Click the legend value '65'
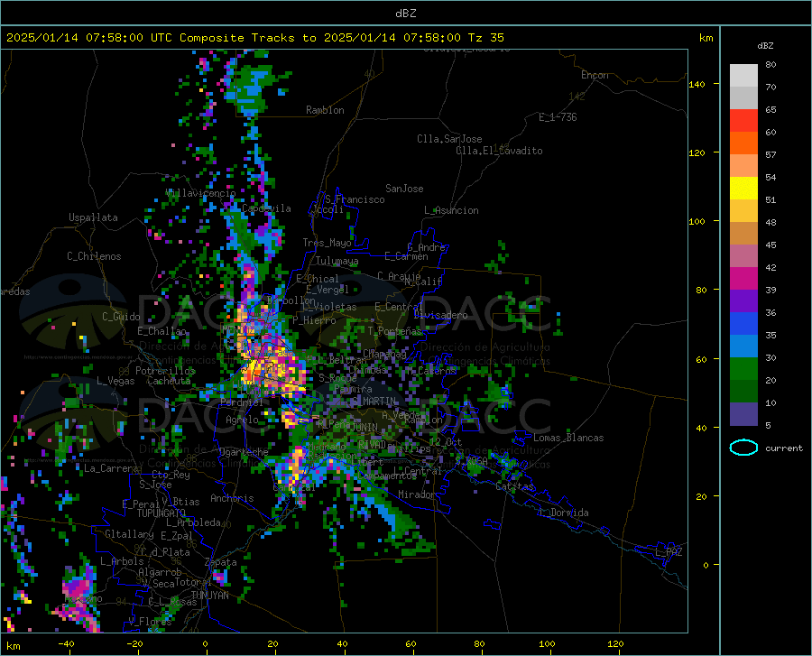Screen dimensions: 812x656 click(770, 110)
